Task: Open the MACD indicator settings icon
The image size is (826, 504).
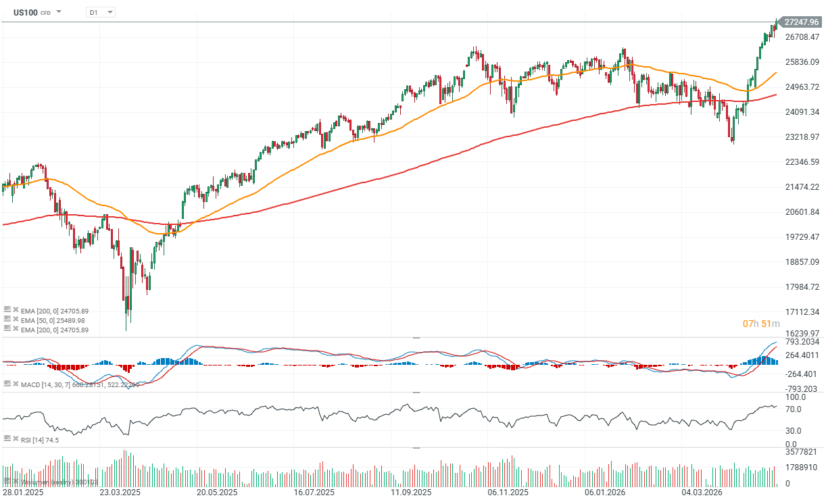Action: pyautogui.click(x=7, y=383)
